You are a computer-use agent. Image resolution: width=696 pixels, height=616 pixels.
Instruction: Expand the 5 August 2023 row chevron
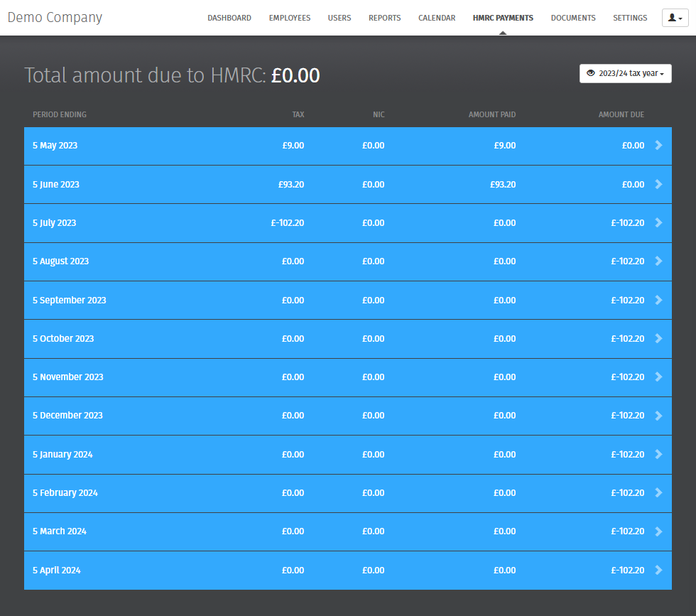coord(659,261)
